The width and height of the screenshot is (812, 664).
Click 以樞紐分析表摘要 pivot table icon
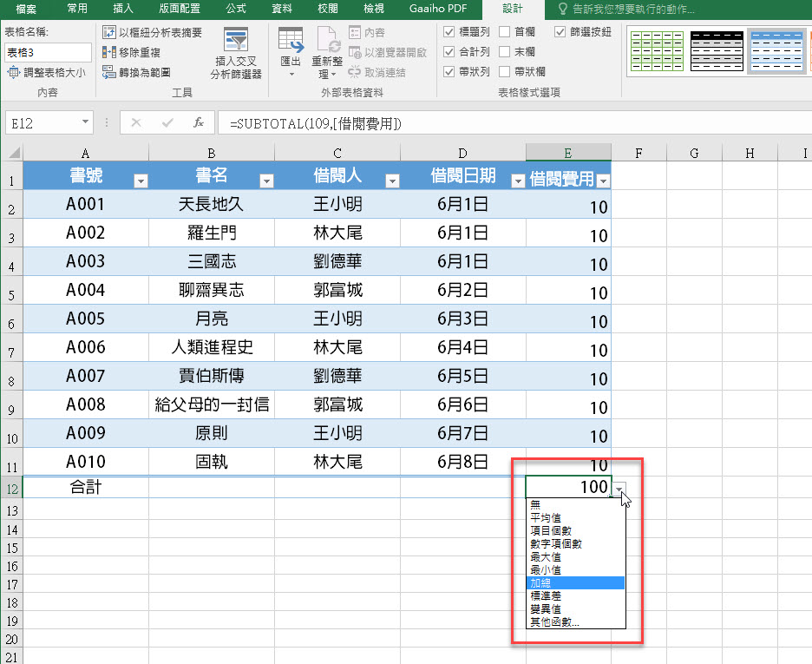pyautogui.click(x=109, y=32)
